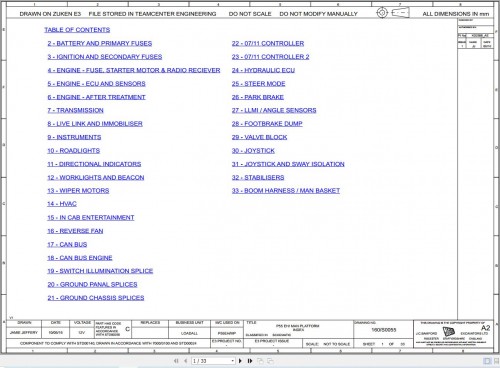
Task: Open 28 - Footbrake Dump
Action: pos(267,124)
